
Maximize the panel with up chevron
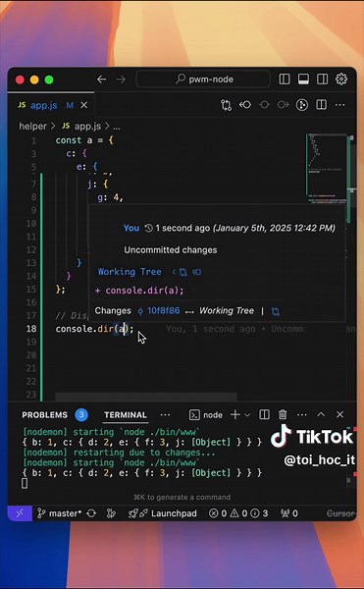click(321, 414)
